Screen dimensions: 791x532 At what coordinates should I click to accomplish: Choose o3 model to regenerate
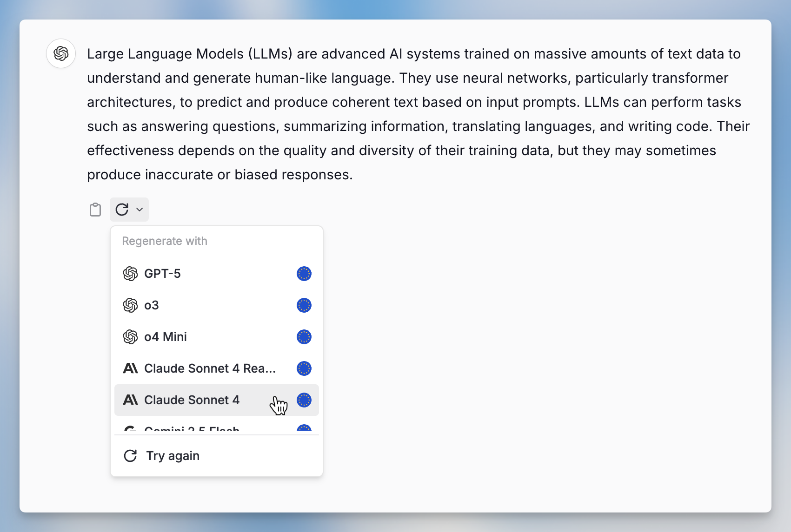(x=217, y=305)
